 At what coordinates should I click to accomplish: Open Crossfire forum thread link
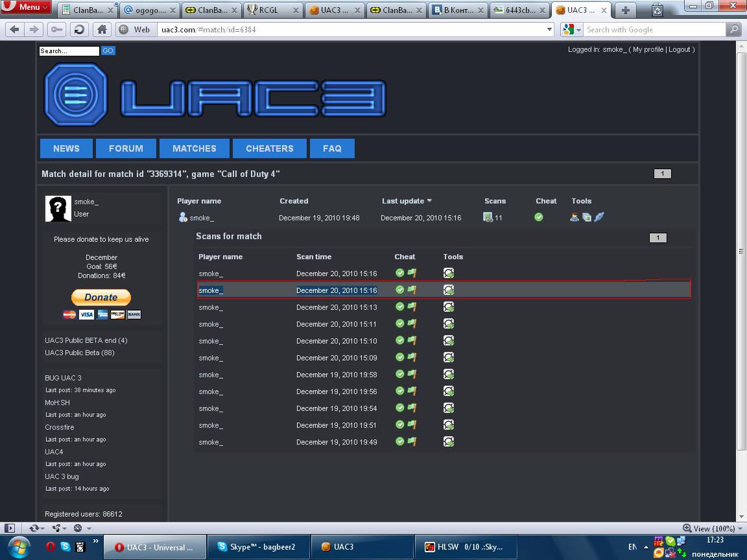[60, 428]
